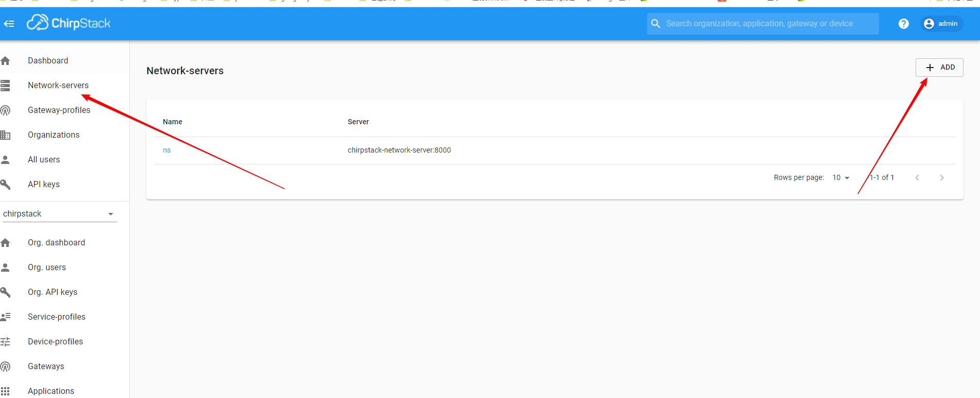
Task: Click the ChirpStack logo
Action: (x=69, y=23)
